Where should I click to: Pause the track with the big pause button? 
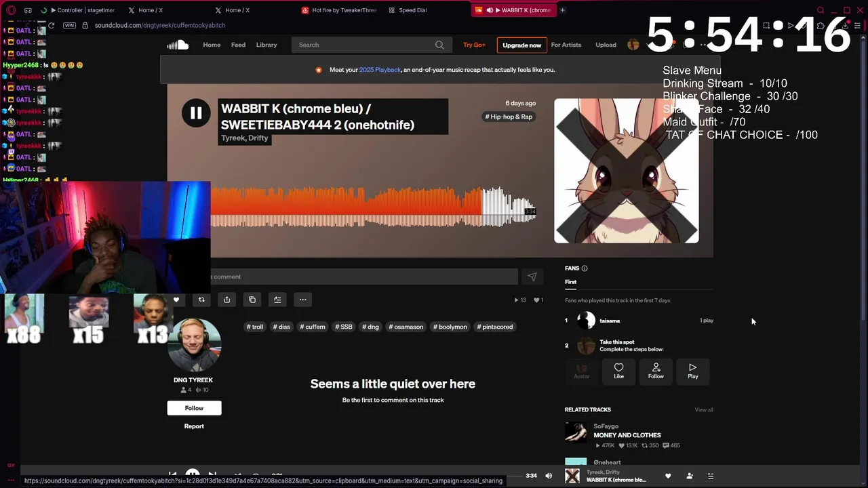[x=196, y=113]
